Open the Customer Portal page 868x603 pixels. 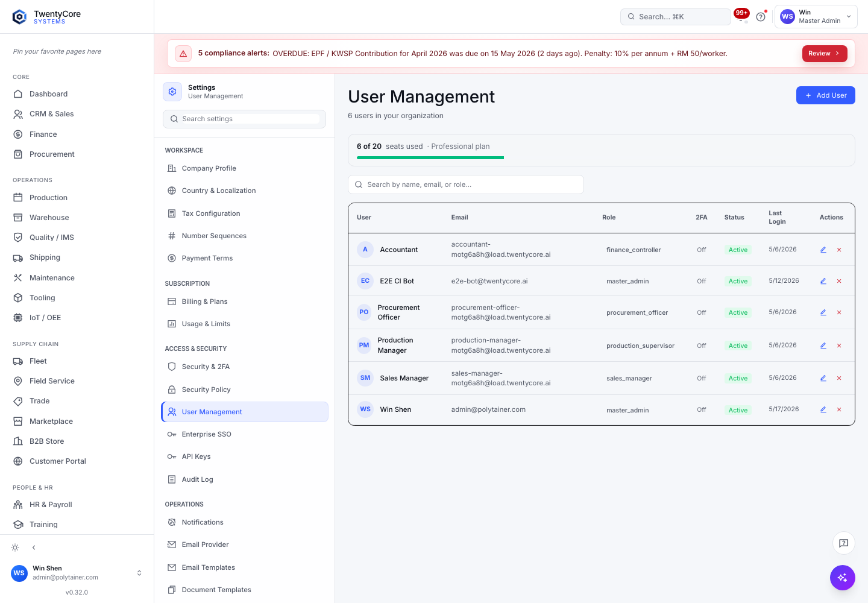tap(77, 461)
